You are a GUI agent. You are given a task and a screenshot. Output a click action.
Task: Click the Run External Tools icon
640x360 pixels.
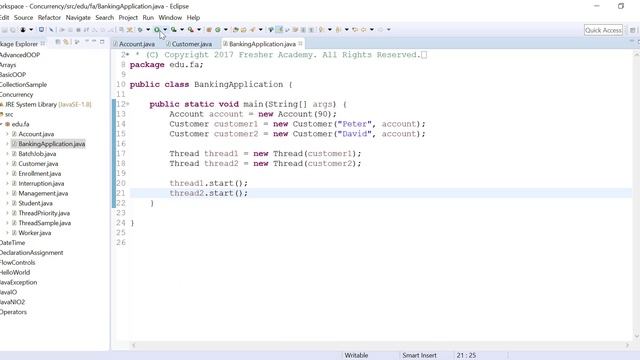point(190,29)
